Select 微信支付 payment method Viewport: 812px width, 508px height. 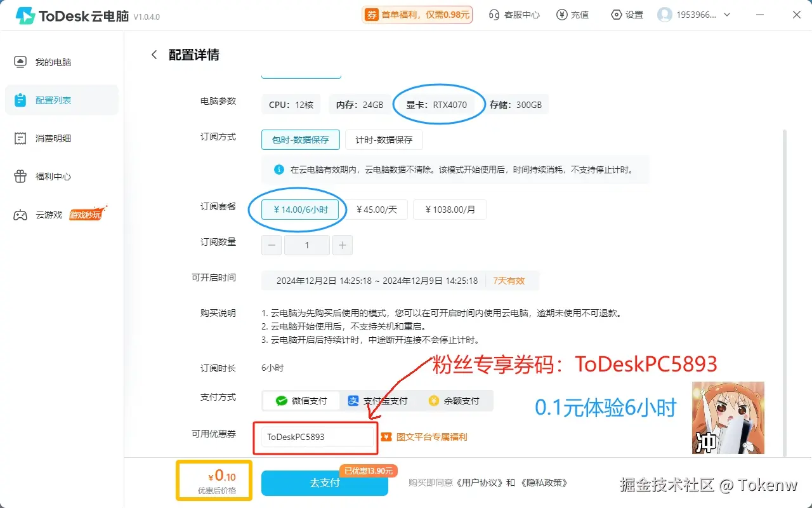click(x=301, y=401)
